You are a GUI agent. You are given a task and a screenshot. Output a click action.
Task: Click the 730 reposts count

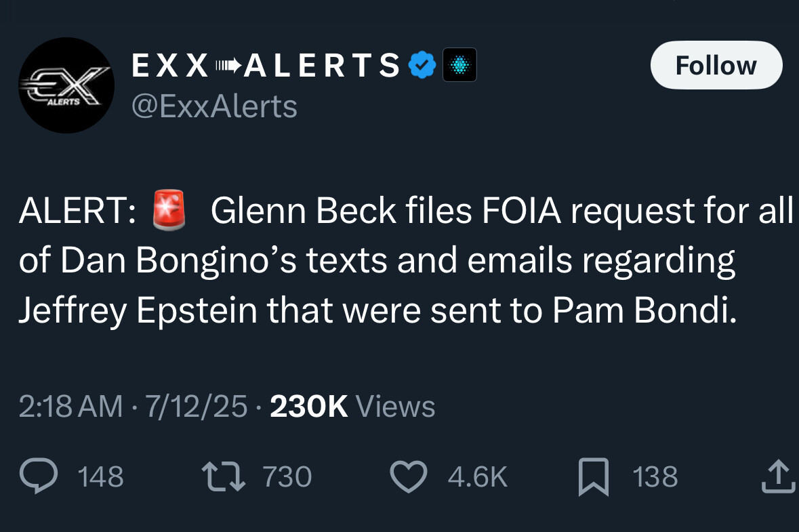(287, 476)
